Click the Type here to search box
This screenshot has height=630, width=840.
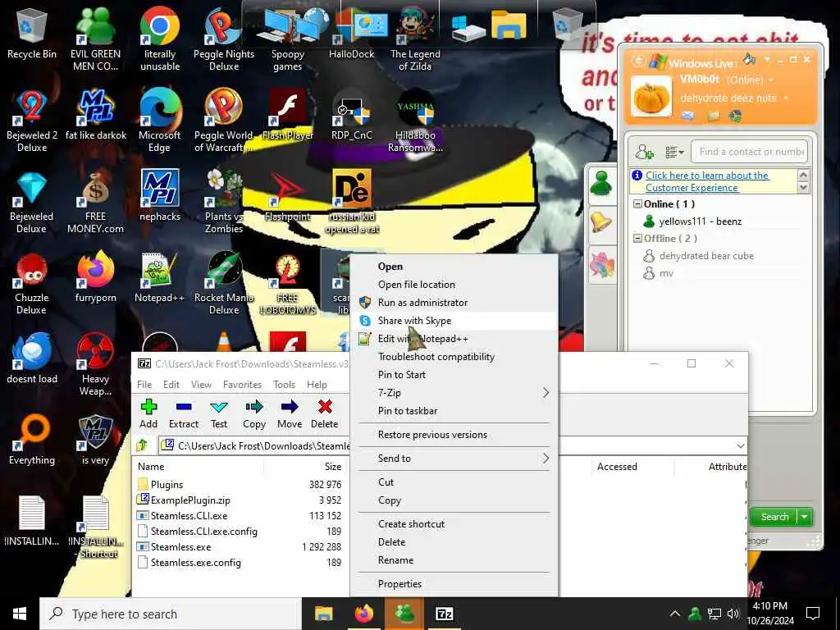coord(171,614)
